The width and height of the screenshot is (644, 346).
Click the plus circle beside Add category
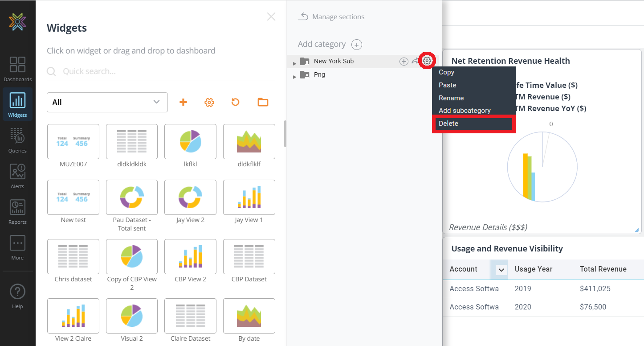pos(356,45)
